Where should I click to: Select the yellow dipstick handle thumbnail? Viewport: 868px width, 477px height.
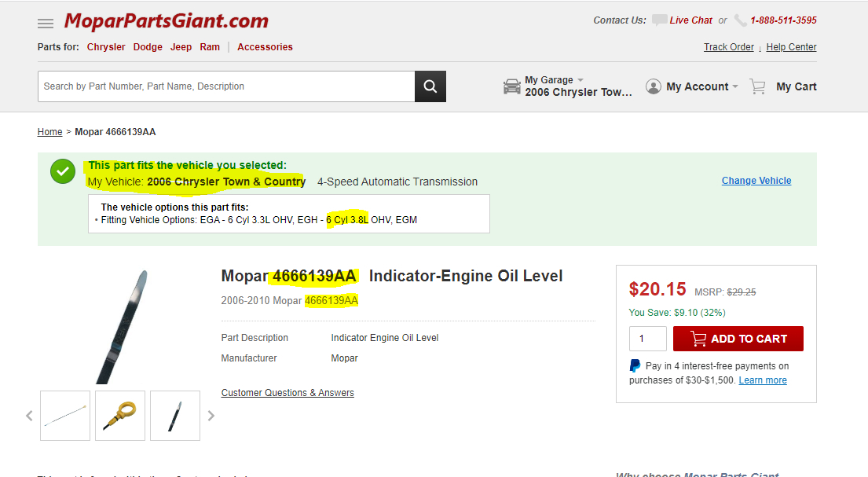coord(120,416)
